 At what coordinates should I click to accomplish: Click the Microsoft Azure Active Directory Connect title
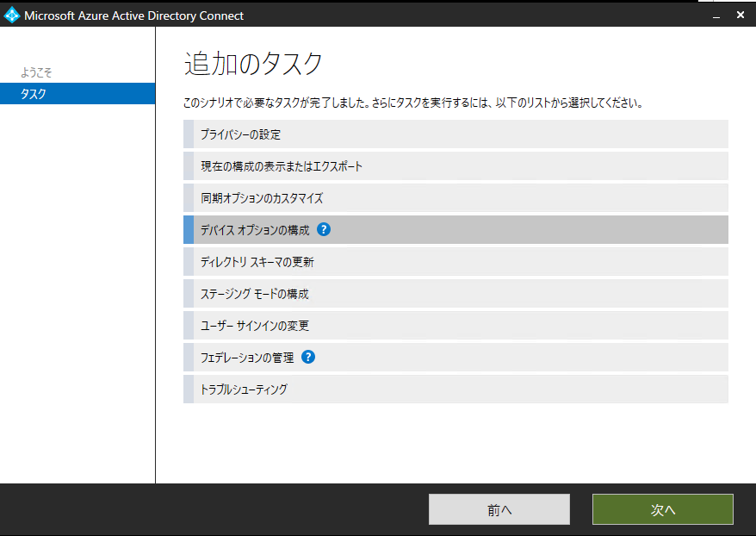[134, 16]
